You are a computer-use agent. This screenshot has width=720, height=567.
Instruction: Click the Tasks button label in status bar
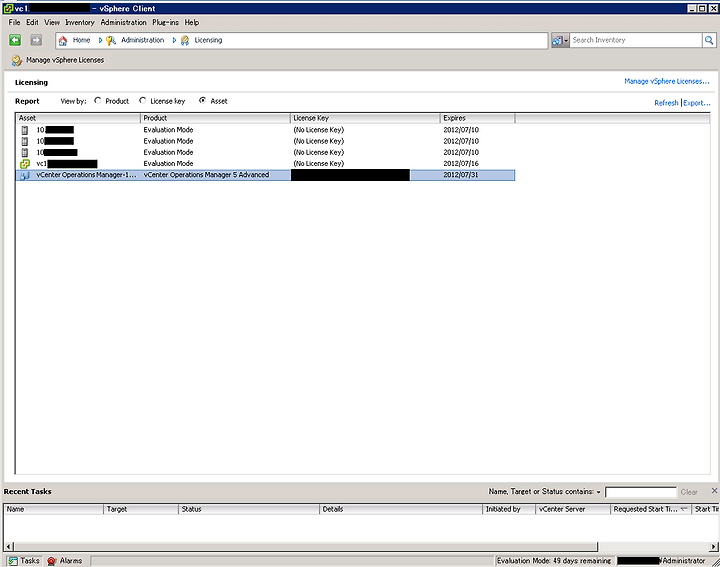(x=30, y=561)
